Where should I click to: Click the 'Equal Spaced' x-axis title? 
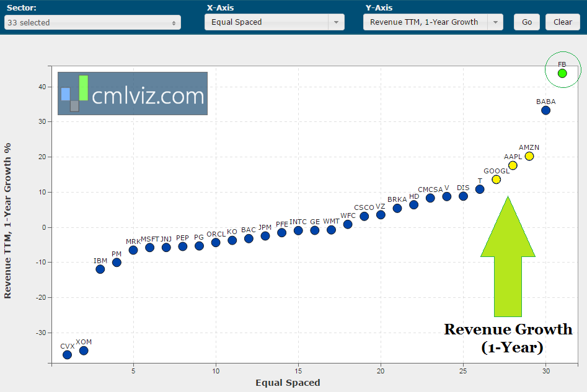[x=288, y=383]
